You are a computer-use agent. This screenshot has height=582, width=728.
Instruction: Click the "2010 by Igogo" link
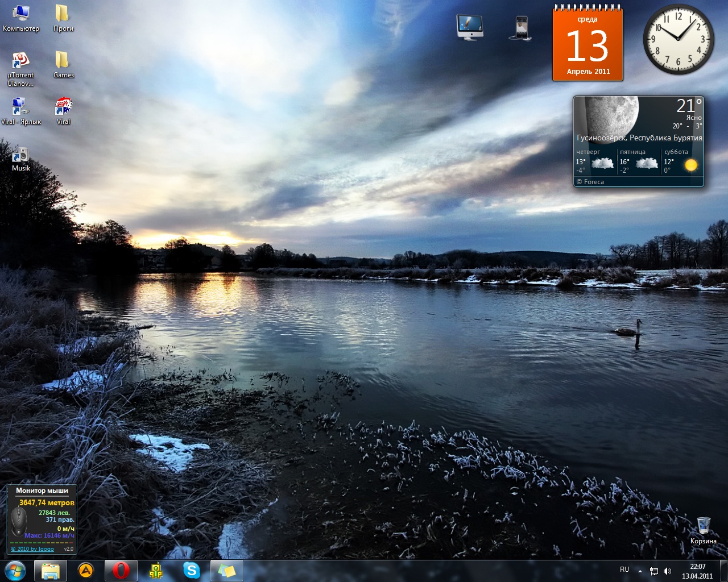point(32,549)
